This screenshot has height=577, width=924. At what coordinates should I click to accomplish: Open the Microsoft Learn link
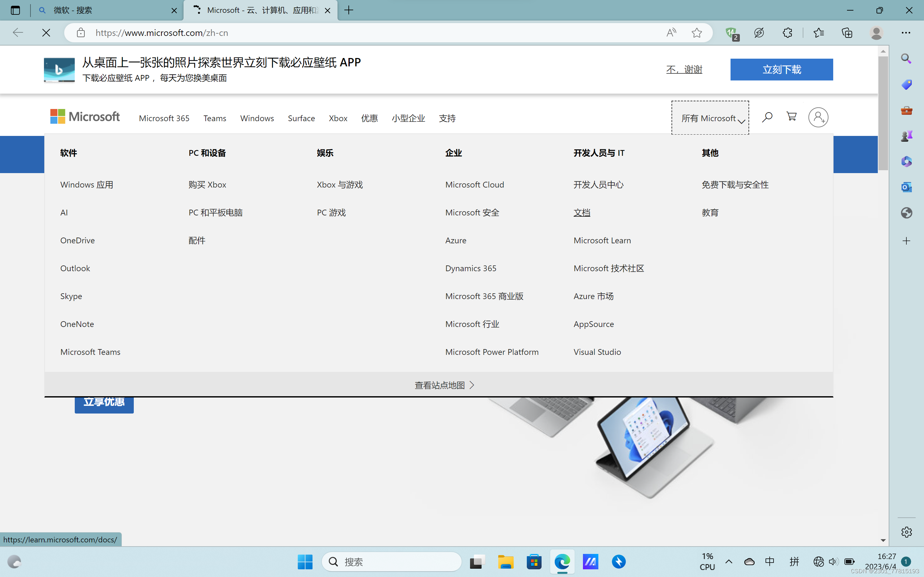pos(602,240)
